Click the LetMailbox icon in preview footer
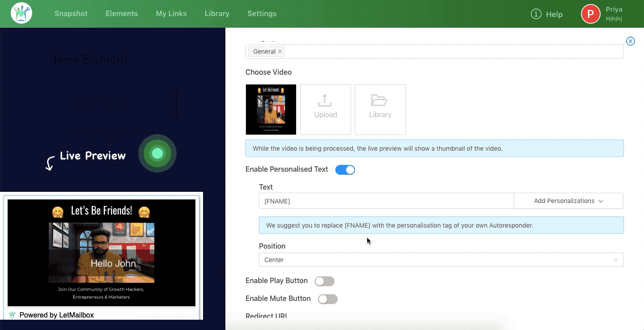The image size is (644, 330). (12, 315)
